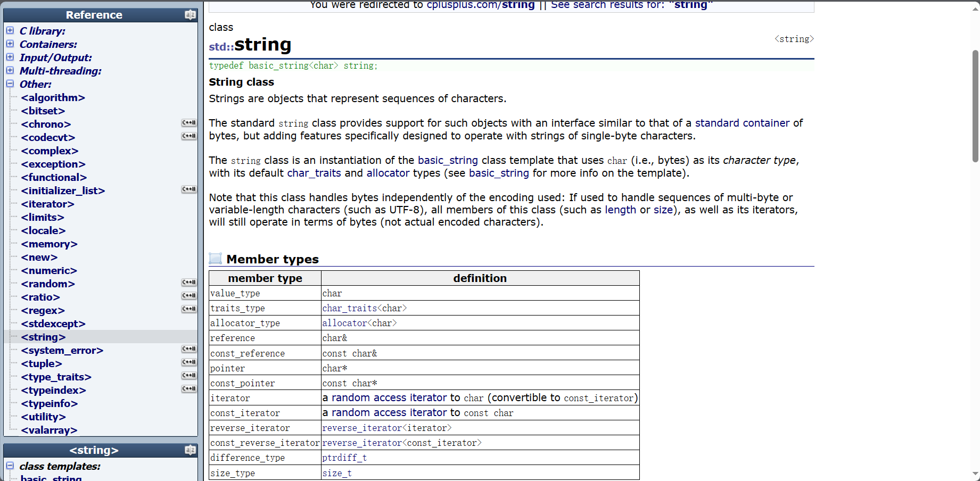This screenshot has width=980, height=481.
Task: Open the allocator link
Action: click(388, 173)
